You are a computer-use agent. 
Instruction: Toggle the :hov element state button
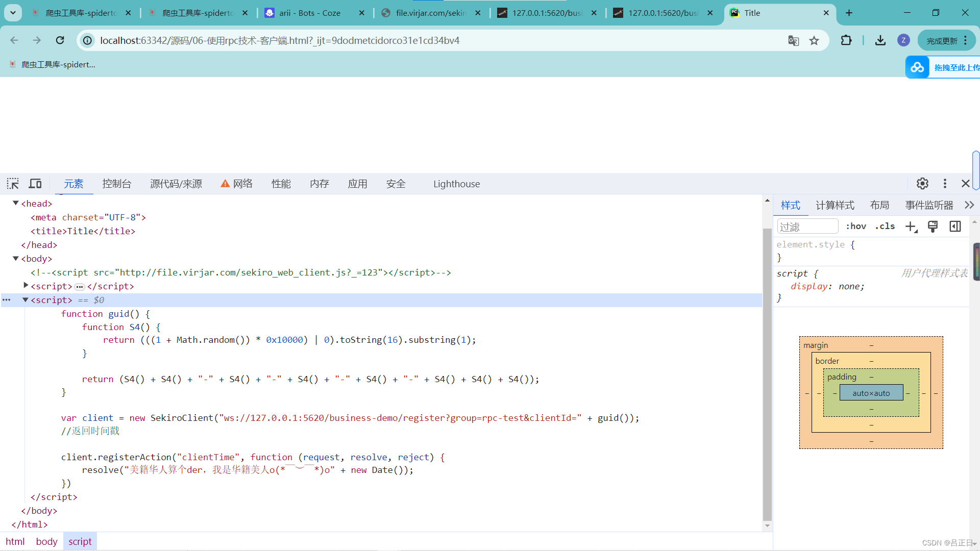(x=856, y=227)
